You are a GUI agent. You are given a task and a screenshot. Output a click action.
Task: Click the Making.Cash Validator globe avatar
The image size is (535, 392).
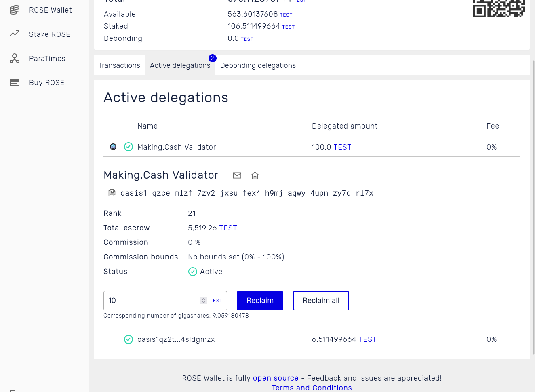113,147
